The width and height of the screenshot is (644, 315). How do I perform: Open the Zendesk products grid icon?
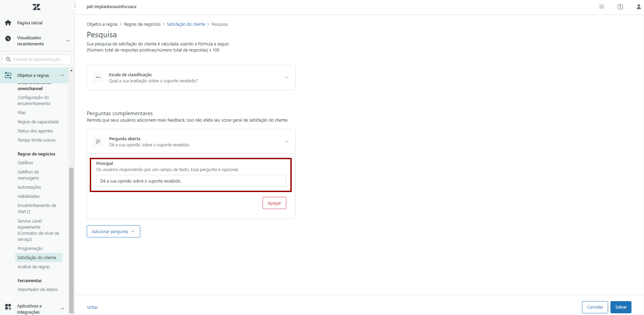click(602, 7)
